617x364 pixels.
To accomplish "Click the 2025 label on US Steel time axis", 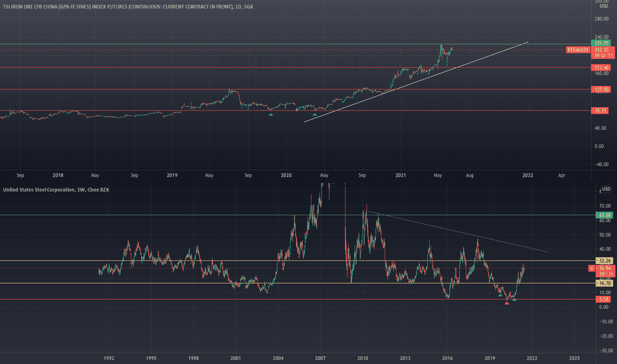I will pos(574,359).
